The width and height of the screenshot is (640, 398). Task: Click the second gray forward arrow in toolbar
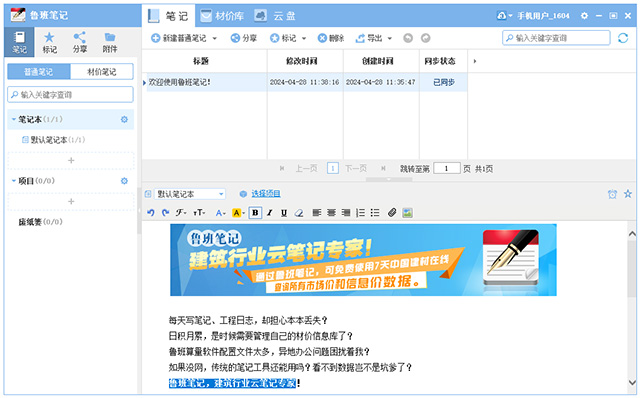coord(425,38)
